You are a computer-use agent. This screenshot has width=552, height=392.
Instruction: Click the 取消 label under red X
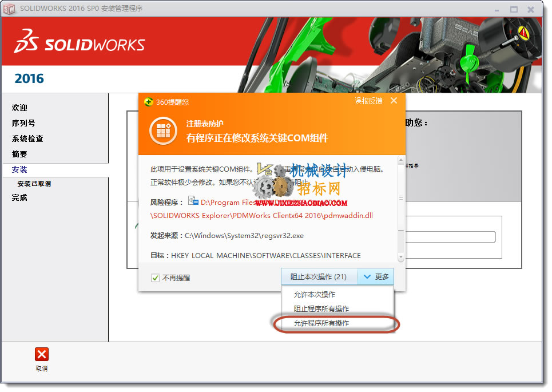tap(42, 369)
